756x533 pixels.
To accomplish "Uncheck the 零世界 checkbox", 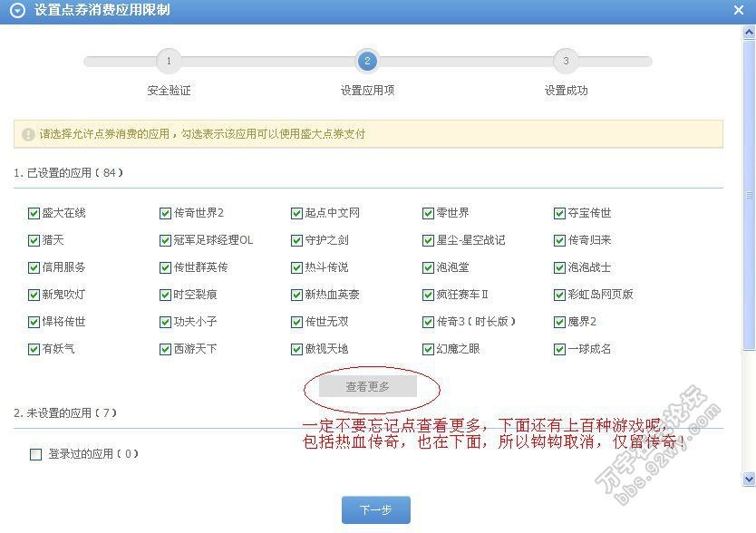I will coord(428,213).
